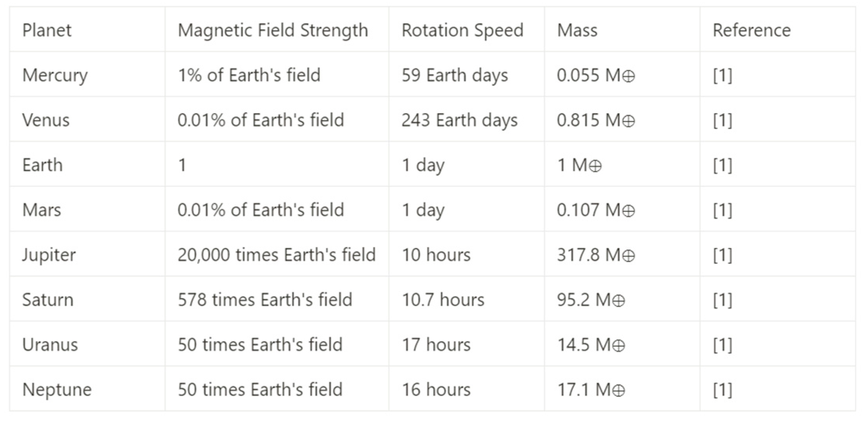
Task: Select the "20,000 times Earth's field" cell
Action: [x=276, y=255]
